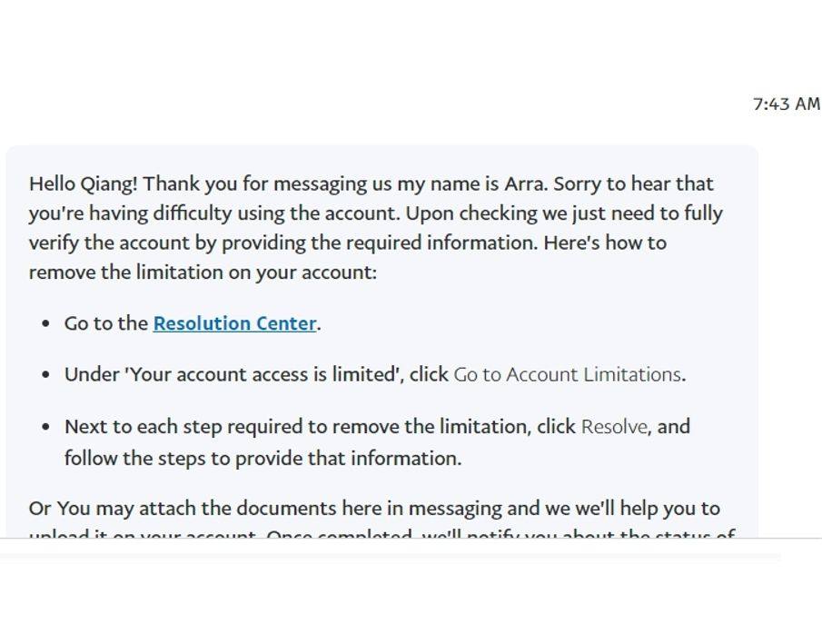Click the 'Or You may attach the documents' line
Screen dimensions: 822x644
[x=374, y=509]
